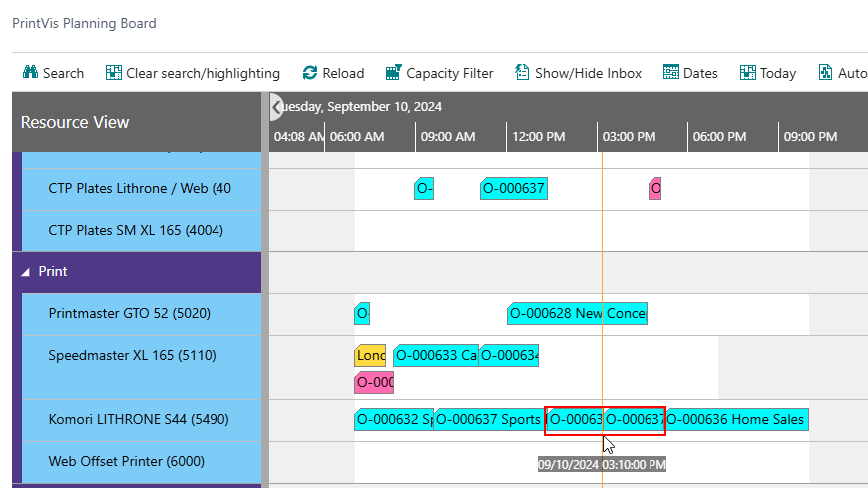
Task: Open the Capacity Filter tool
Action: tap(394, 73)
